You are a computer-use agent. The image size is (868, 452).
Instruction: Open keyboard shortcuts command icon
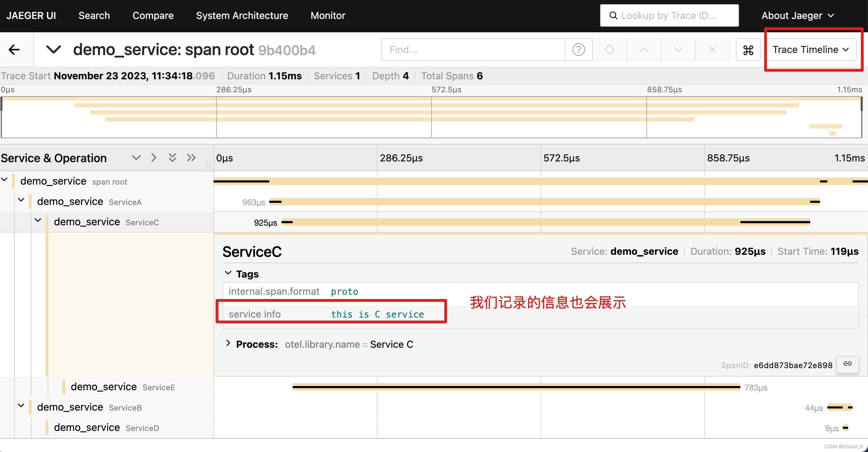[748, 50]
